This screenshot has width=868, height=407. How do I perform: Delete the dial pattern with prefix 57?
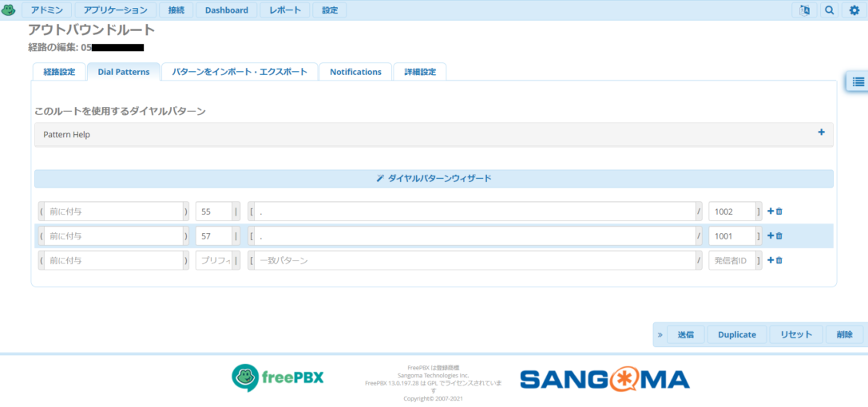[x=779, y=236]
